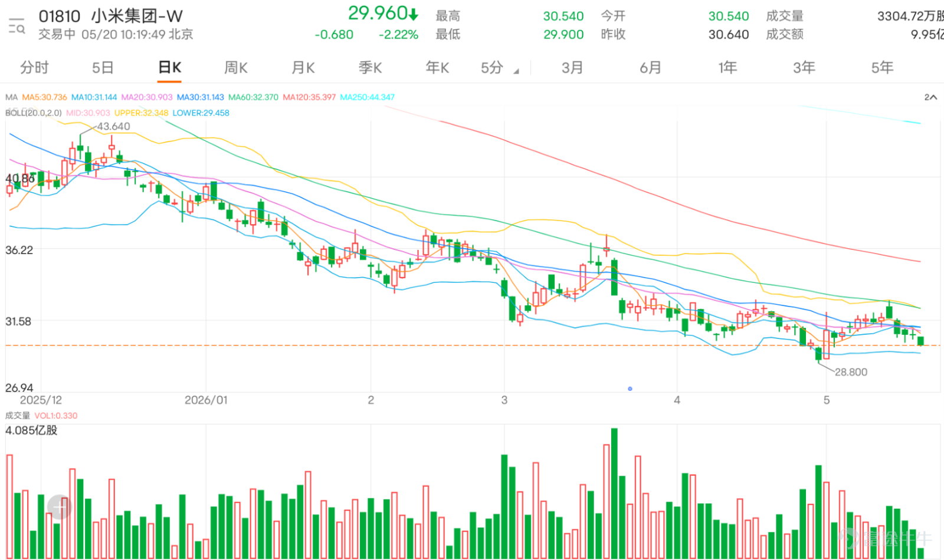Click the 最低 29.900 low value
Image resolution: width=944 pixels, height=560 pixels.
(x=563, y=35)
